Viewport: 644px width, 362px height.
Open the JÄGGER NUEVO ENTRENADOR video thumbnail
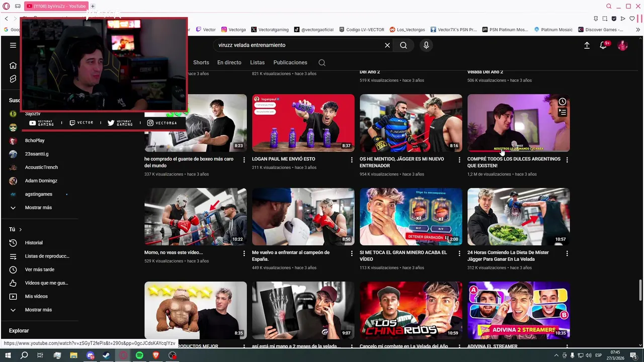(x=411, y=123)
